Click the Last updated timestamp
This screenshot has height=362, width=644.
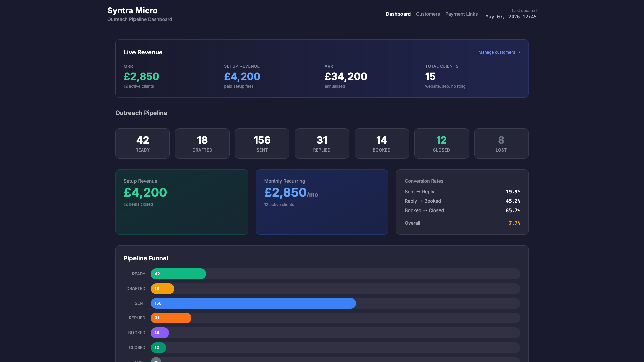511,17
